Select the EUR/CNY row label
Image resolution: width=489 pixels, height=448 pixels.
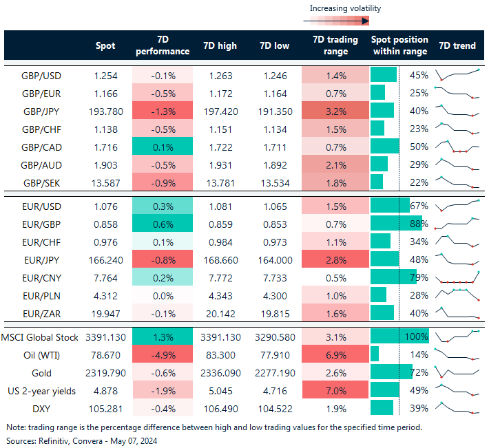point(41,278)
